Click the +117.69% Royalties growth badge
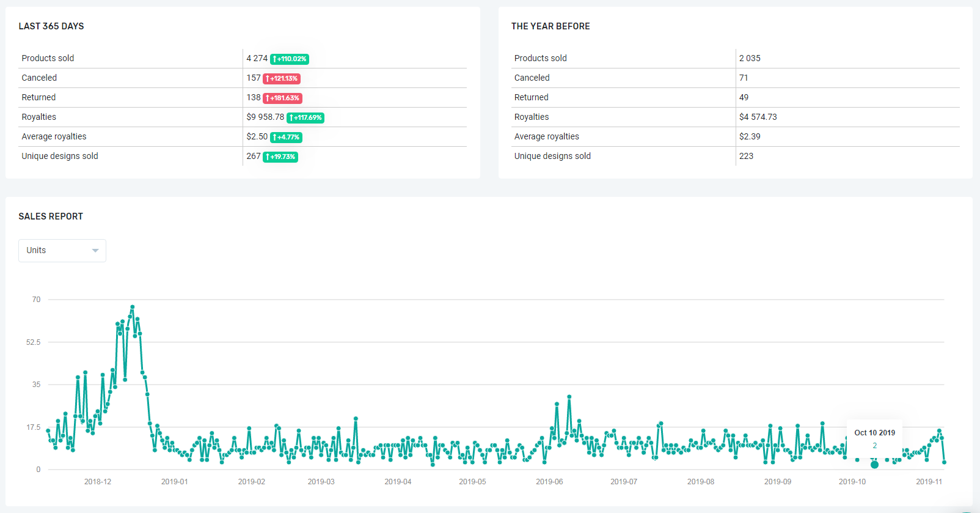Viewport: 980px width, 513px height. coord(305,118)
